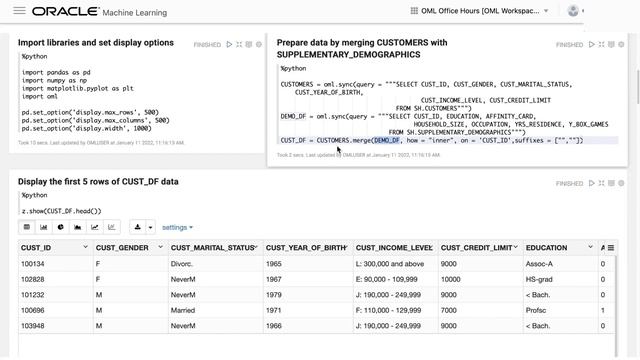640x360 pixels.
Task: Download the result data
Action: click(x=138, y=227)
